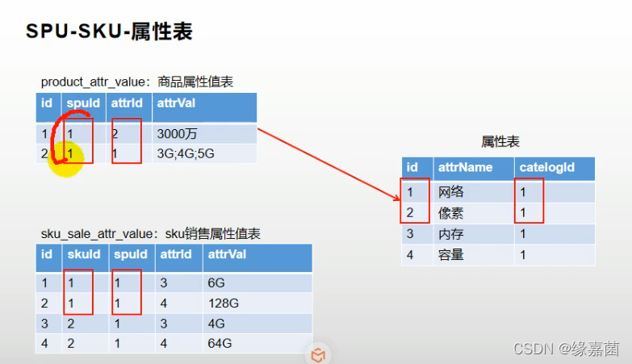This screenshot has height=364, width=632.
Task: Click the catelogId value in the 网络 row
Action: tap(523, 192)
